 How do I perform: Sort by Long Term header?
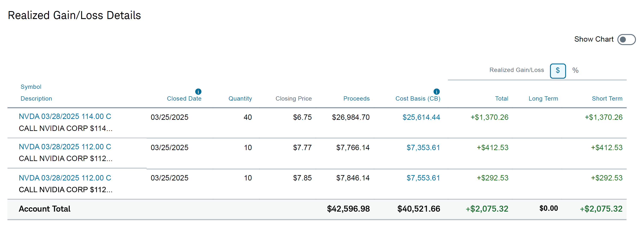543,99
